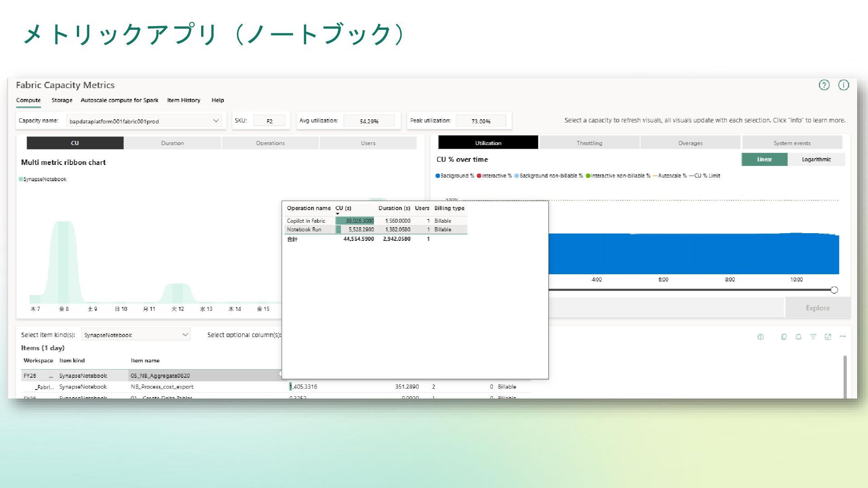
Task: Sort tooltip table by Billing type
Action: 449,208
